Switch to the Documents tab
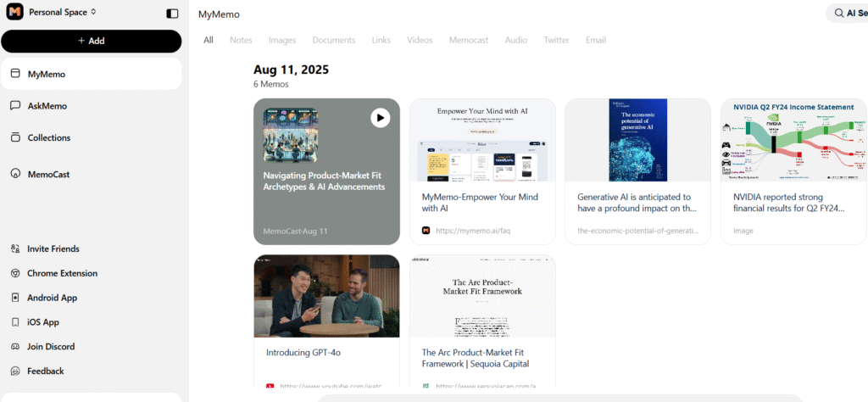Image resolution: width=868 pixels, height=402 pixels. [x=334, y=40]
